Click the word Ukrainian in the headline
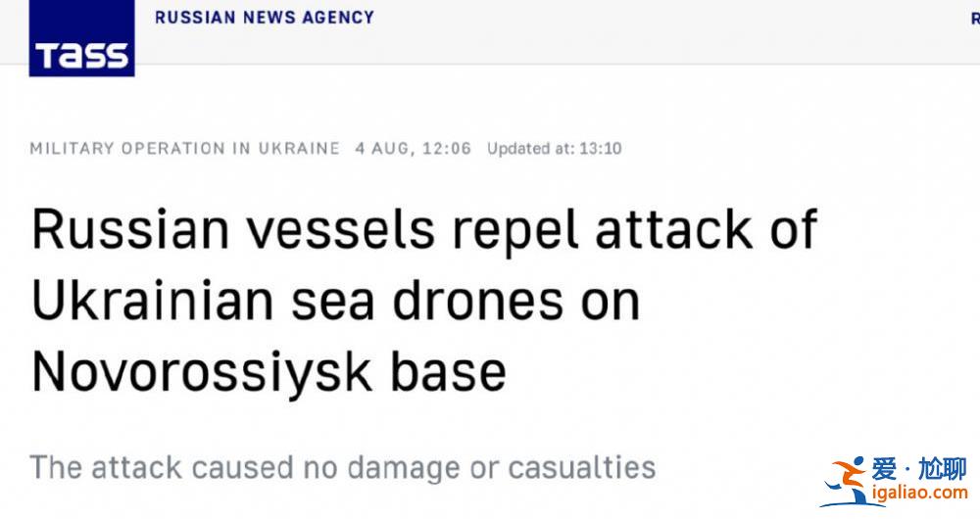Viewport: 980px width, 519px height. 153,302
